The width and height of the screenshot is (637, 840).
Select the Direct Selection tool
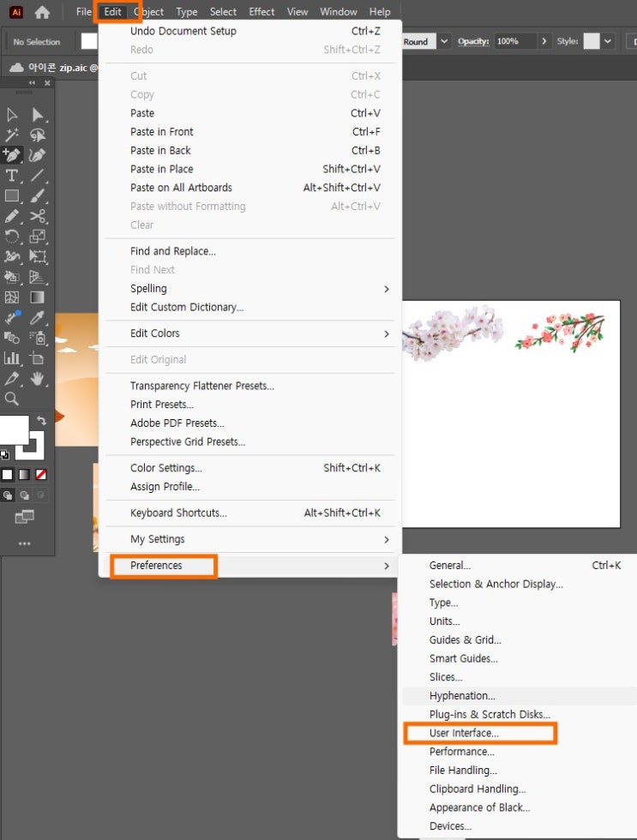tap(38, 115)
